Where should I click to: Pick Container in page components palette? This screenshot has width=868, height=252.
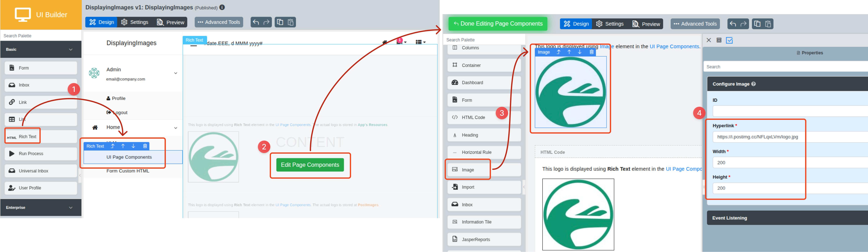pyautogui.click(x=484, y=65)
